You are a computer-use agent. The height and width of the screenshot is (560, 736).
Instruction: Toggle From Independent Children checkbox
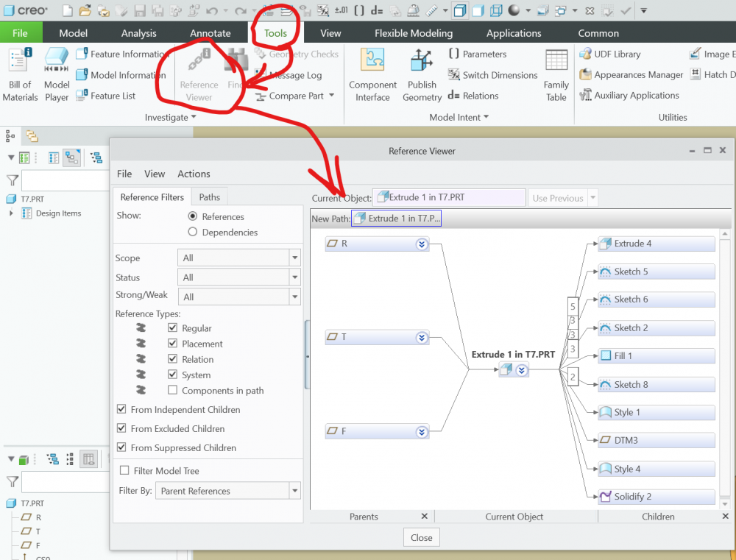(121, 409)
